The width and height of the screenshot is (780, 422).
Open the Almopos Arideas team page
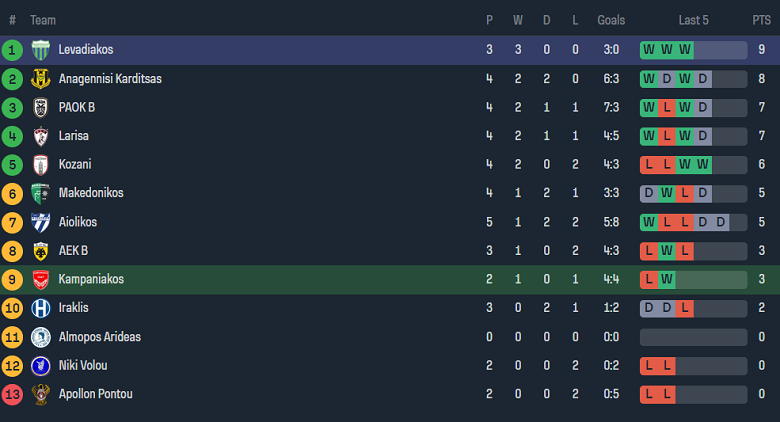click(99, 337)
